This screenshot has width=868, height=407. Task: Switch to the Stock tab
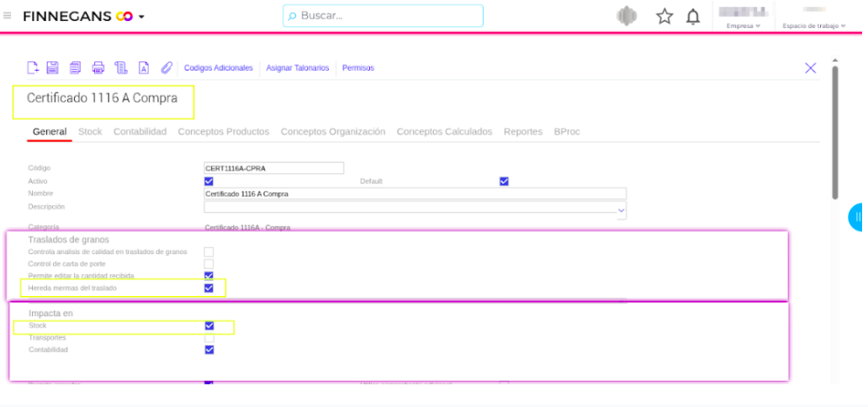coord(90,132)
